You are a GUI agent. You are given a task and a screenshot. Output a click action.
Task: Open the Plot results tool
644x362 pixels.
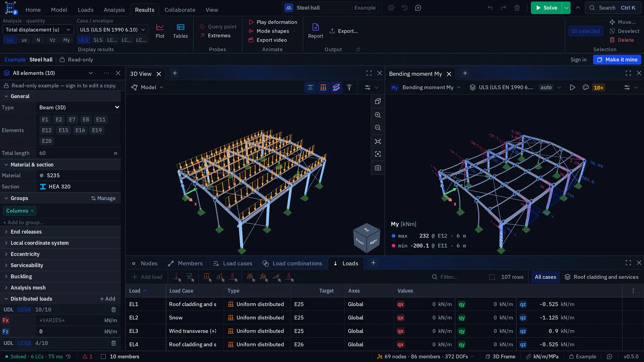160,31
